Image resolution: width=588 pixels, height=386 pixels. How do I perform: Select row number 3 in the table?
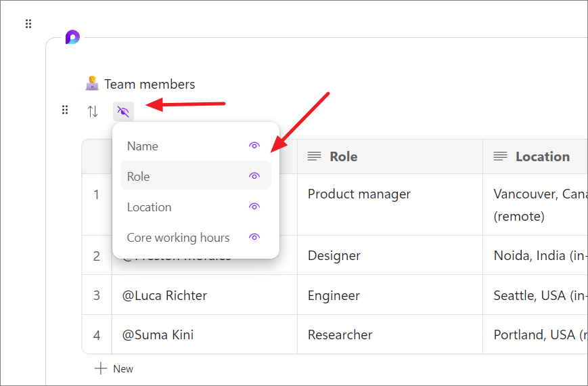point(97,295)
